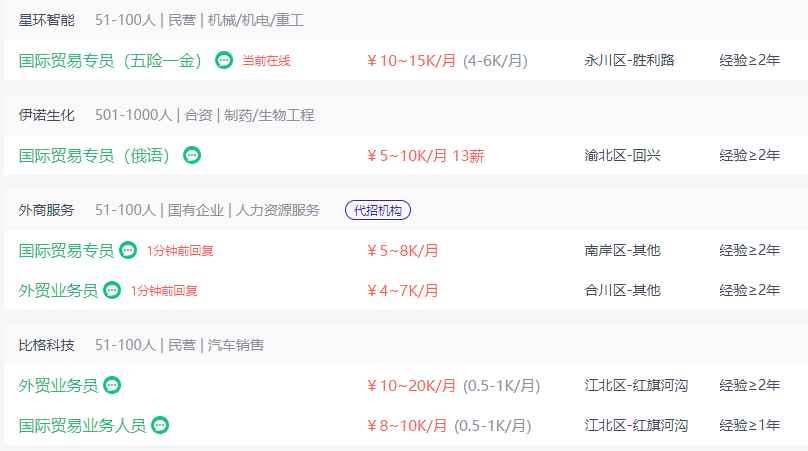The image size is (808, 451).
Task: Click the 代招机构 badge
Action: pyautogui.click(x=378, y=210)
